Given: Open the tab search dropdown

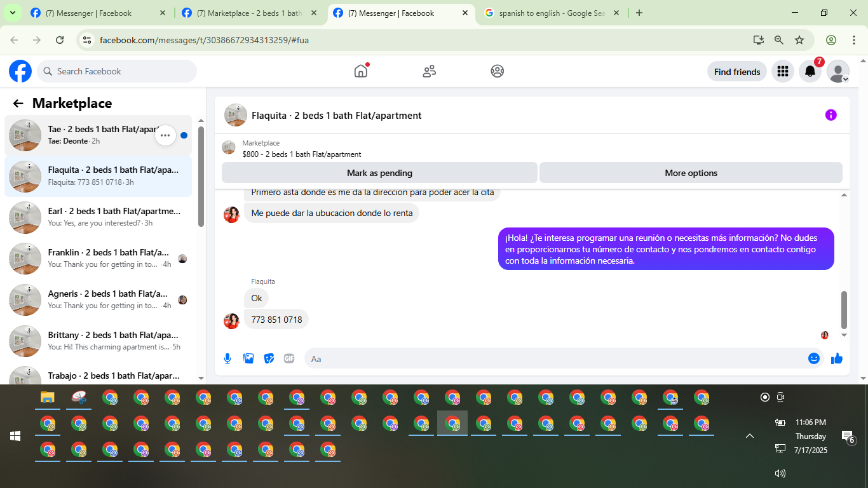Looking at the screenshot, I should coord(12,13).
